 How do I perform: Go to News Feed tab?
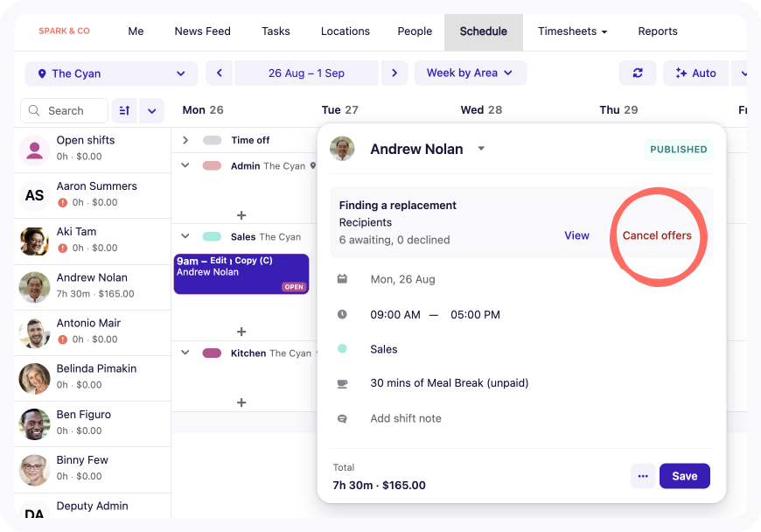tap(202, 31)
